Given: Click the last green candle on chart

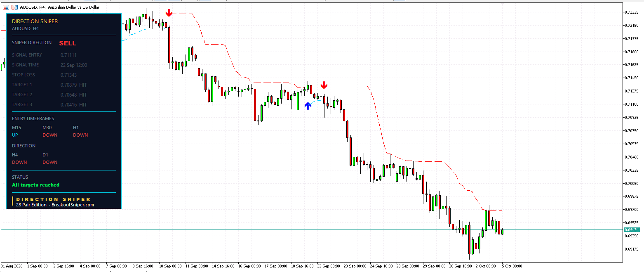Looking at the screenshot, I should coord(502,232).
